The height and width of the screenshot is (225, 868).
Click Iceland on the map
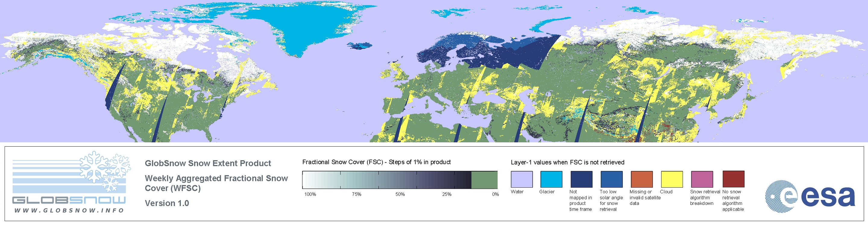[360, 45]
